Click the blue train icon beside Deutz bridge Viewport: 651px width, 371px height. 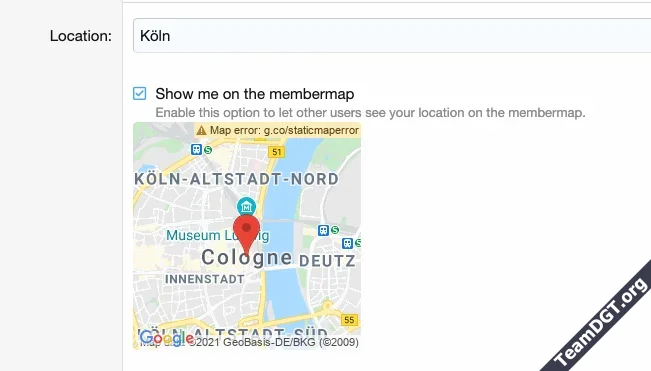tap(323, 230)
